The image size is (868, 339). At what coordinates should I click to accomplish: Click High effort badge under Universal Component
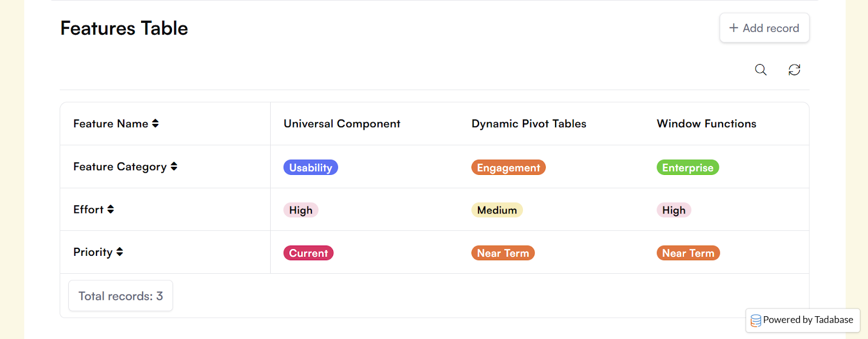click(x=301, y=210)
